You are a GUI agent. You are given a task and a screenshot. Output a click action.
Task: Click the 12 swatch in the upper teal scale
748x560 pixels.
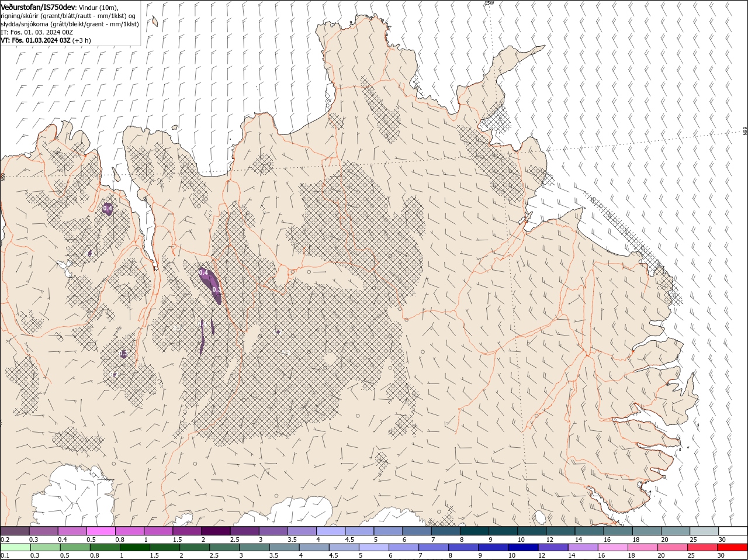click(x=561, y=531)
